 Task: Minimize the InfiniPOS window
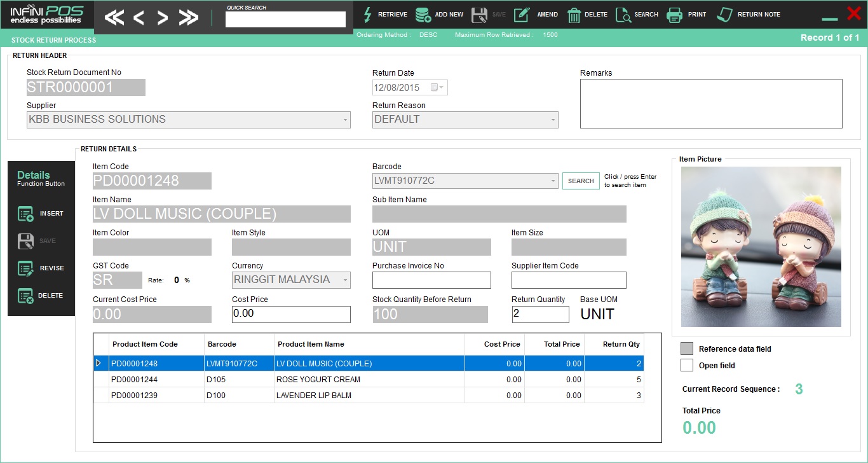(x=830, y=19)
